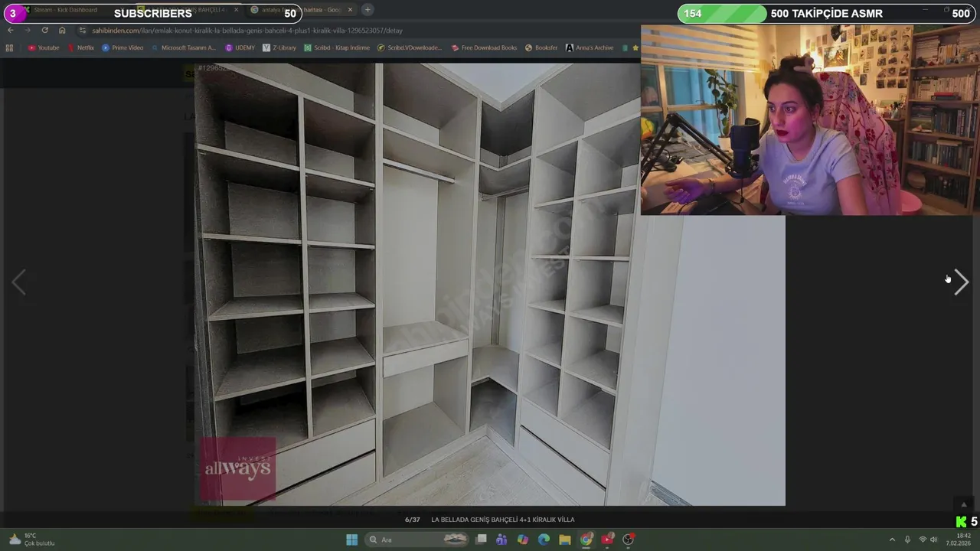Click the browser back arrow
This screenshot has width=980, height=551.
coord(10,30)
